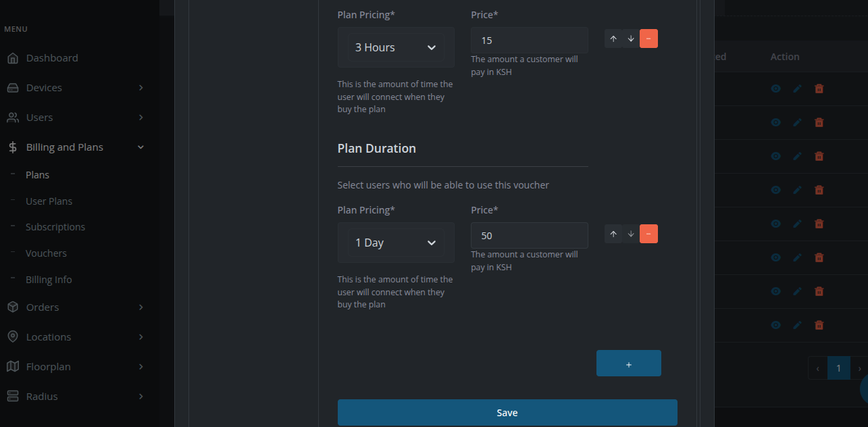Screen dimensions: 868x427
Task: Click the Locations pin icon
Action: point(14,336)
